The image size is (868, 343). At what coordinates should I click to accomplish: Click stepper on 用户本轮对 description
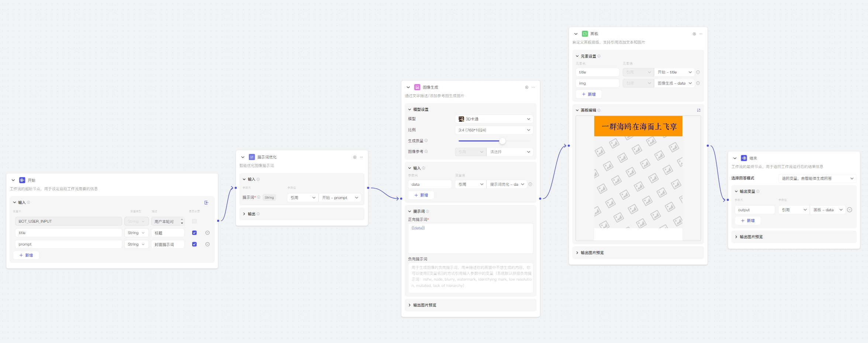(x=182, y=221)
